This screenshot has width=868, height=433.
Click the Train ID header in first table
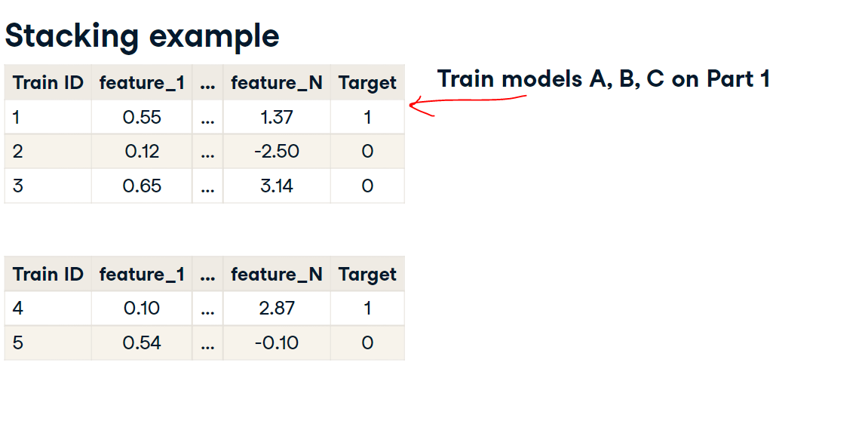pos(48,82)
